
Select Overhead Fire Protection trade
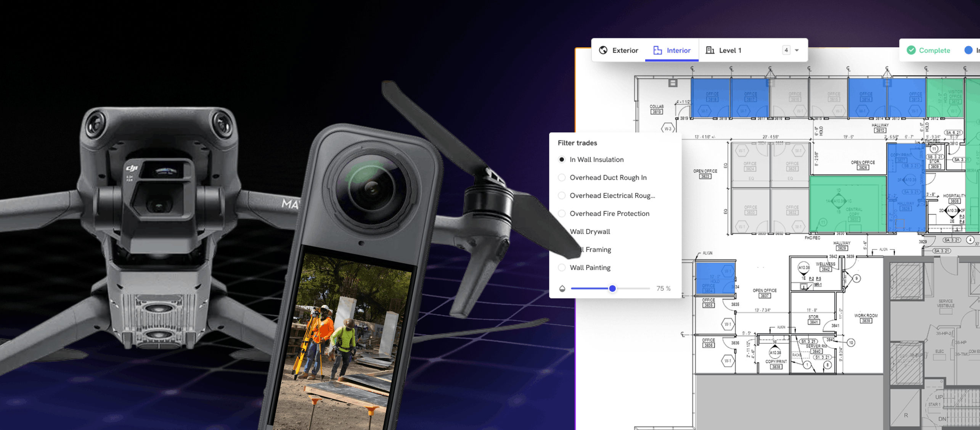click(x=562, y=214)
